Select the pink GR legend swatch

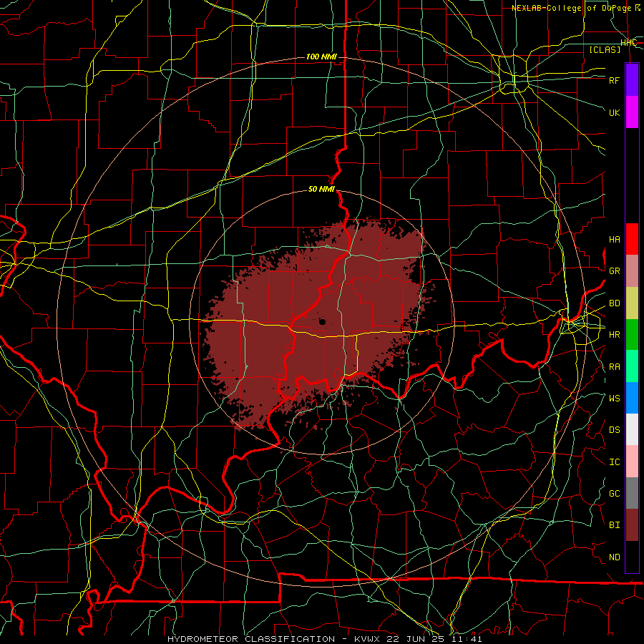point(632,271)
